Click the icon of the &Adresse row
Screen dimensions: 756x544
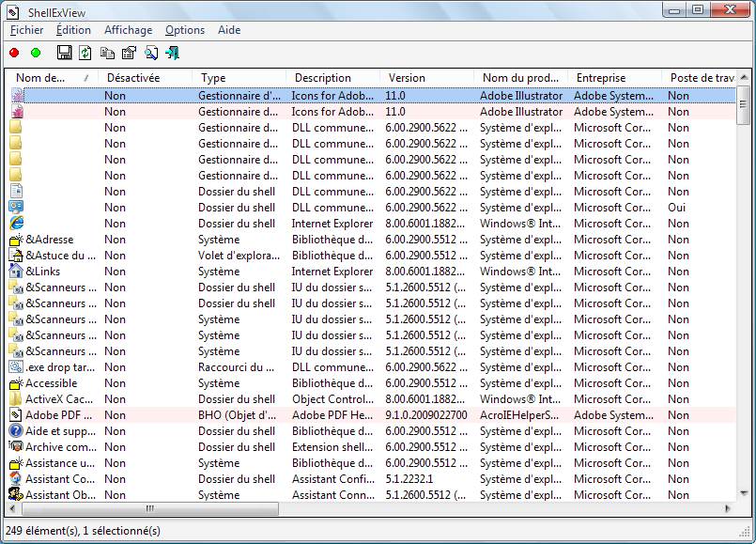[x=16, y=240]
